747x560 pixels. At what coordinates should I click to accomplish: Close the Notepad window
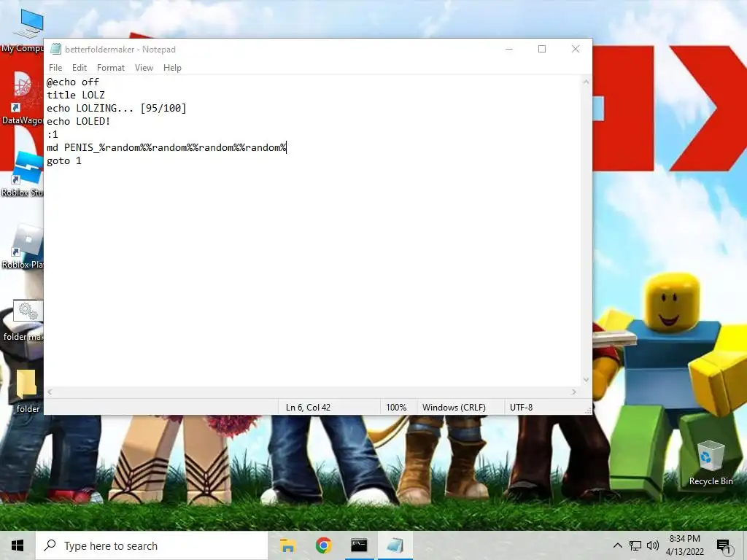pos(576,49)
